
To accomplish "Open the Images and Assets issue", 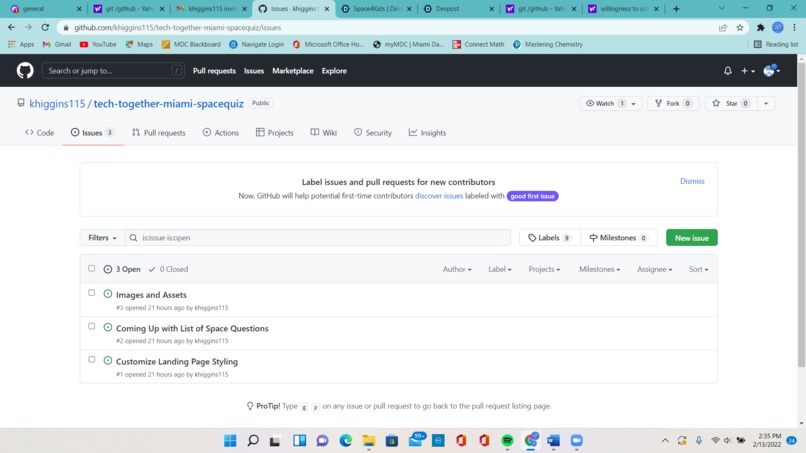I will click(151, 295).
